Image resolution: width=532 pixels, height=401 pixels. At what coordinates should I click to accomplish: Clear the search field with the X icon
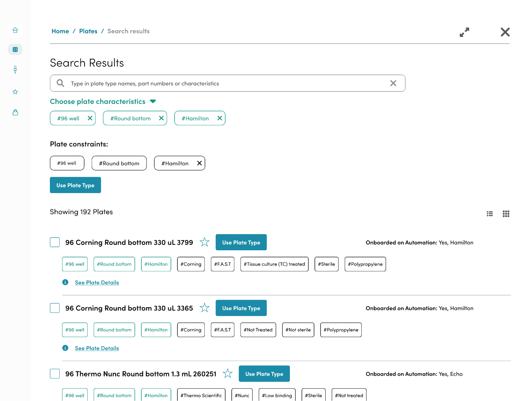coord(393,83)
